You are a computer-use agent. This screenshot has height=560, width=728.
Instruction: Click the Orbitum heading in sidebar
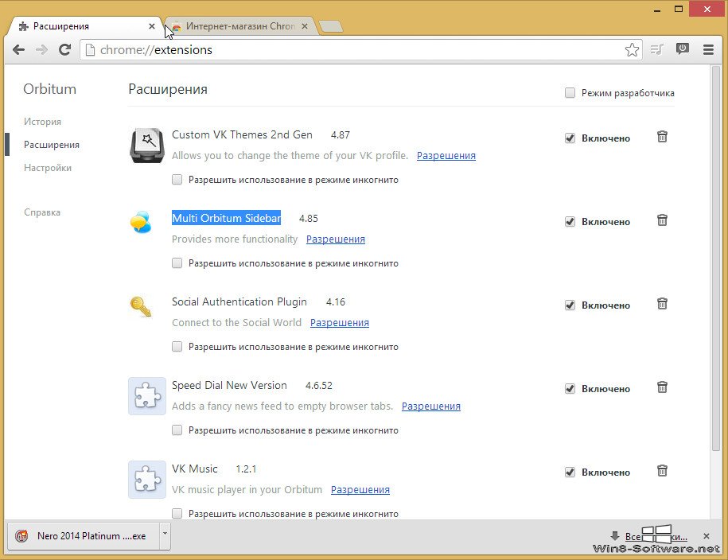[49, 89]
